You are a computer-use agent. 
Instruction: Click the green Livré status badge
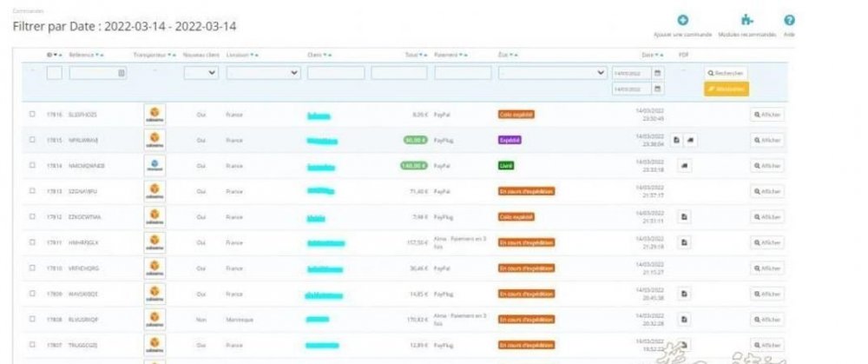click(x=506, y=166)
